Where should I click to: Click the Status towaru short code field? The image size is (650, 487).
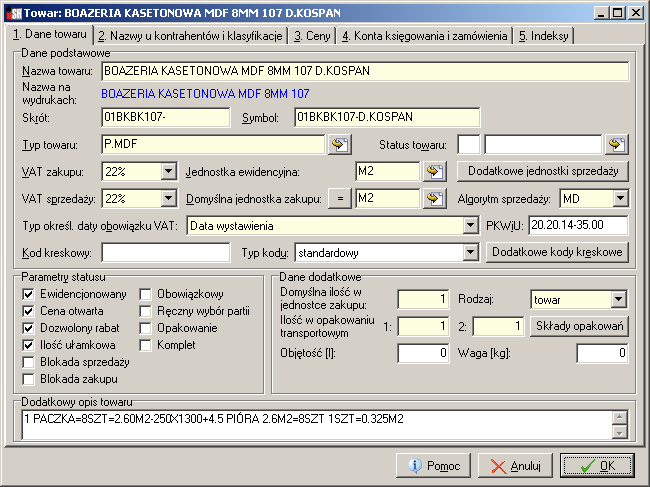[x=469, y=144]
